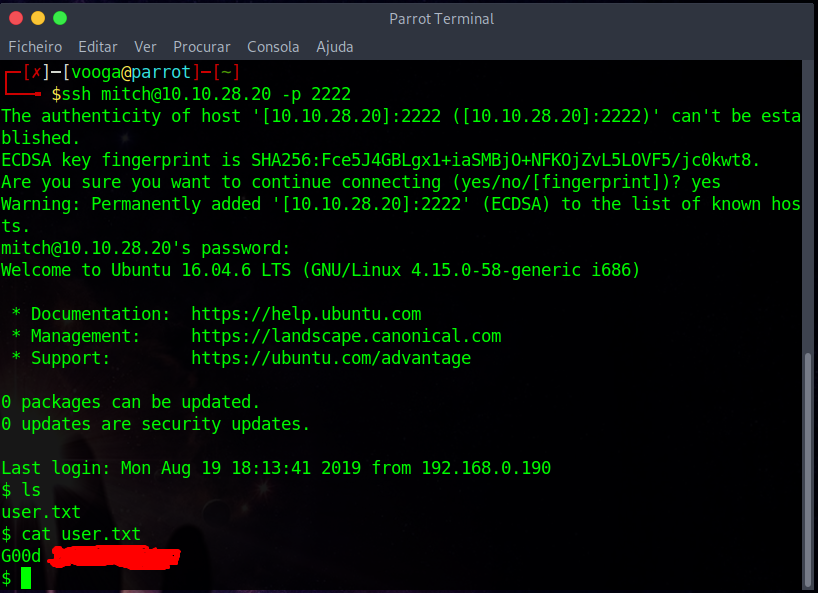Screen dimensions: 818x593
Task: Click the ECDSA fingerprint line
Action: pyautogui.click(x=300, y=159)
